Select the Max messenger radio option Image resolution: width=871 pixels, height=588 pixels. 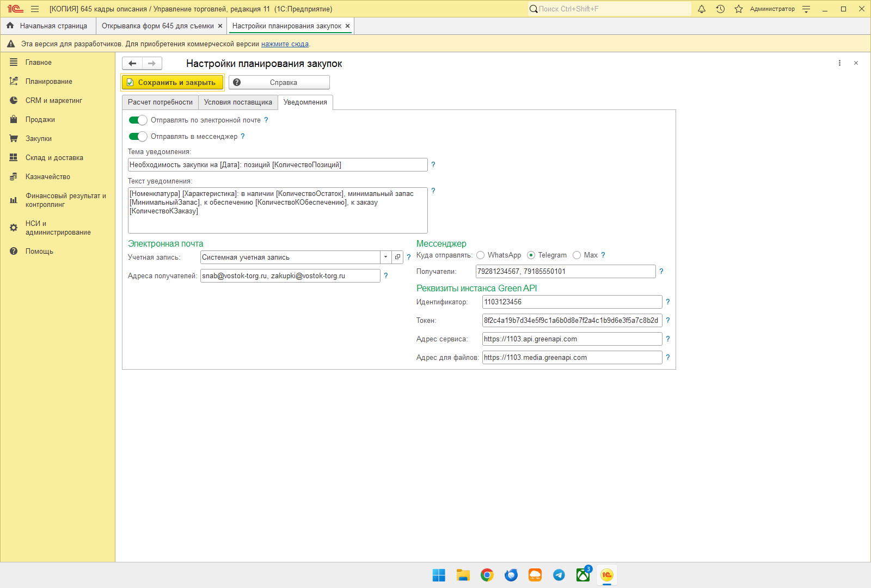coord(576,255)
